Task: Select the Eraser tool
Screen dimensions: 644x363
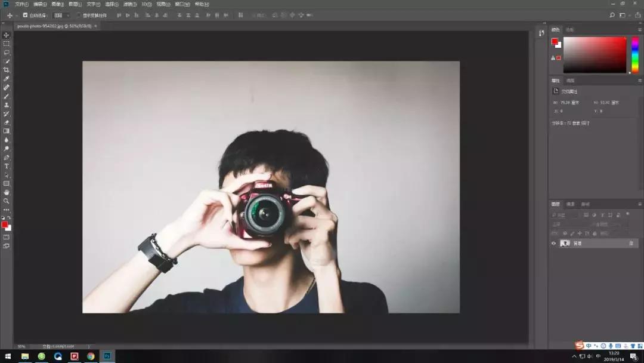Action: (6, 122)
